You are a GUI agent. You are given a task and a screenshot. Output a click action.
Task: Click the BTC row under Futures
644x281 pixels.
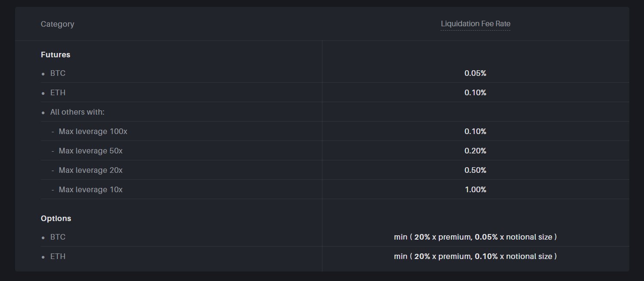tap(58, 73)
